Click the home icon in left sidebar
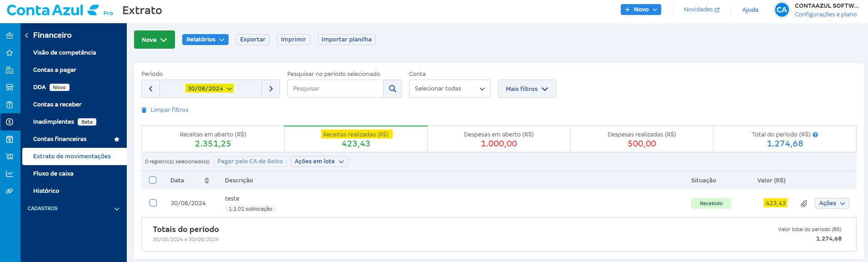This screenshot has width=868, height=262. [10, 35]
